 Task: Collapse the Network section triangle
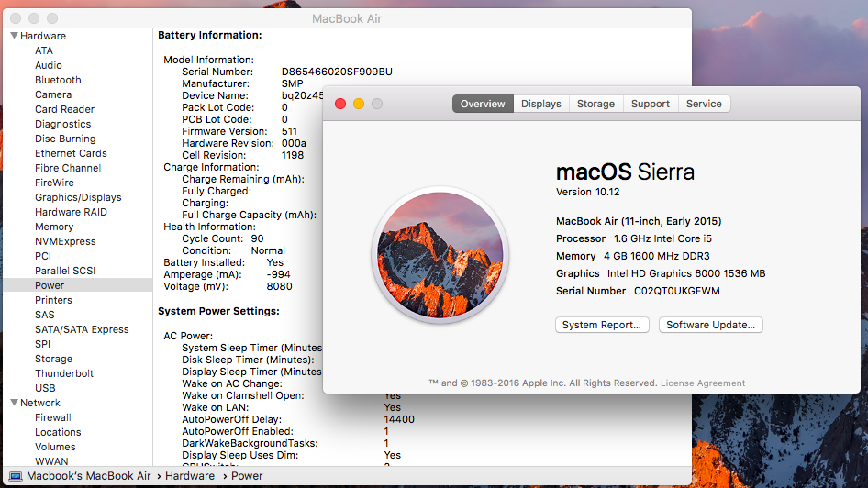[x=15, y=403]
